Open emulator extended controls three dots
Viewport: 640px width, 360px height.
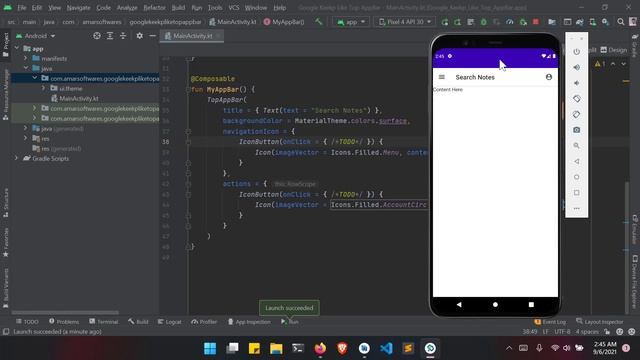(576, 208)
